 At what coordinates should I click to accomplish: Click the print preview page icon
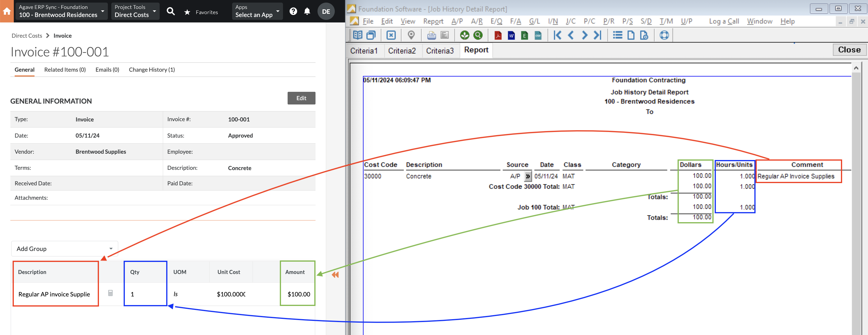coord(445,35)
